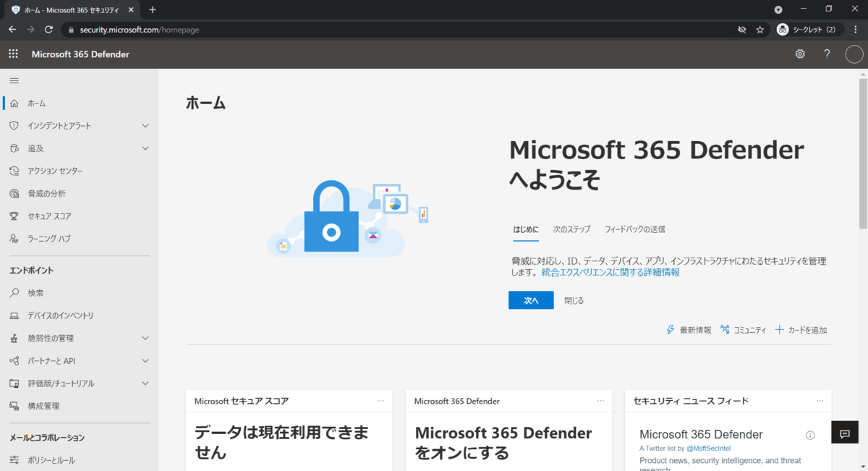Open 統合エクスペリエンスに関する詳細情報 link
The height and width of the screenshot is (471, 868).
tap(610, 273)
